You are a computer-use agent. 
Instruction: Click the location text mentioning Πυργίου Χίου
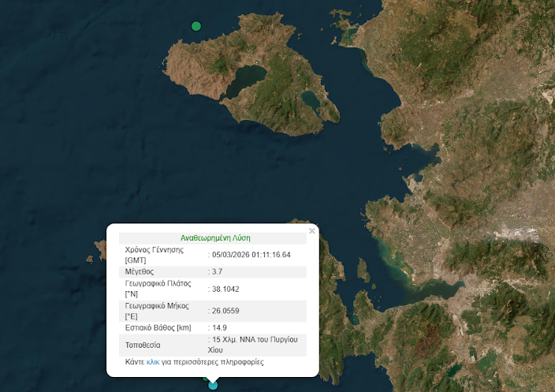pyautogui.click(x=254, y=345)
